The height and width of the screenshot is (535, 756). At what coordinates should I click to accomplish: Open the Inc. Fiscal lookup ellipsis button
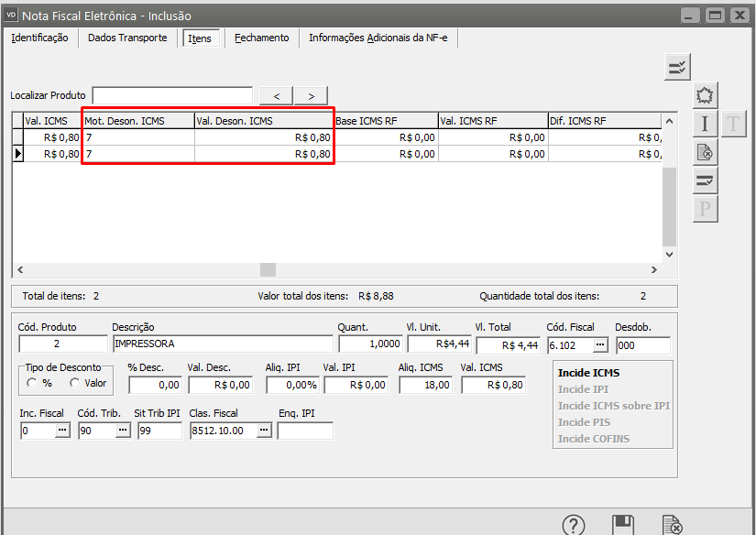[62, 431]
